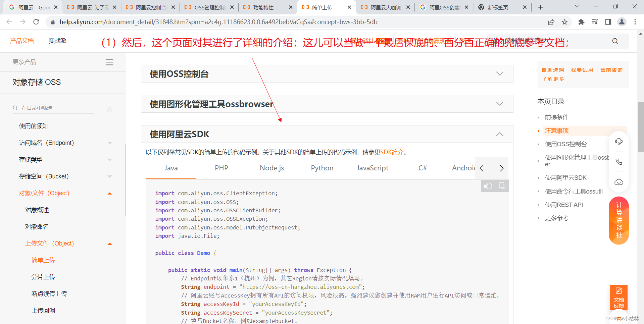Open 对象命名 in sidebar
Image resolution: width=644 pixels, height=324 pixels.
click(x=37, y=227)
